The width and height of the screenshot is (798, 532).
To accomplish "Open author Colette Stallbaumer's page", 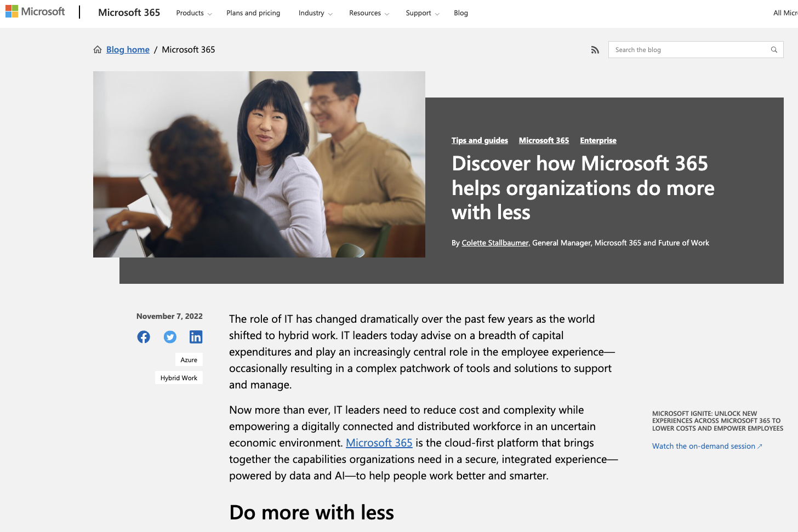I will 495,243.
